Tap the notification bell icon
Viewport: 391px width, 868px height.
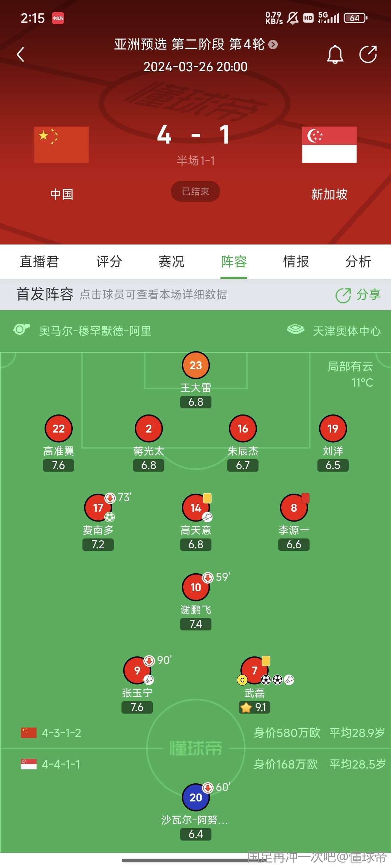tap(335, 55)
